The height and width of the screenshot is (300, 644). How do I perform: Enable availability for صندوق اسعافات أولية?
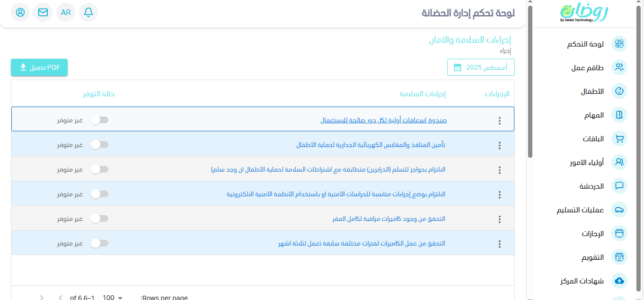coord(100,120)
